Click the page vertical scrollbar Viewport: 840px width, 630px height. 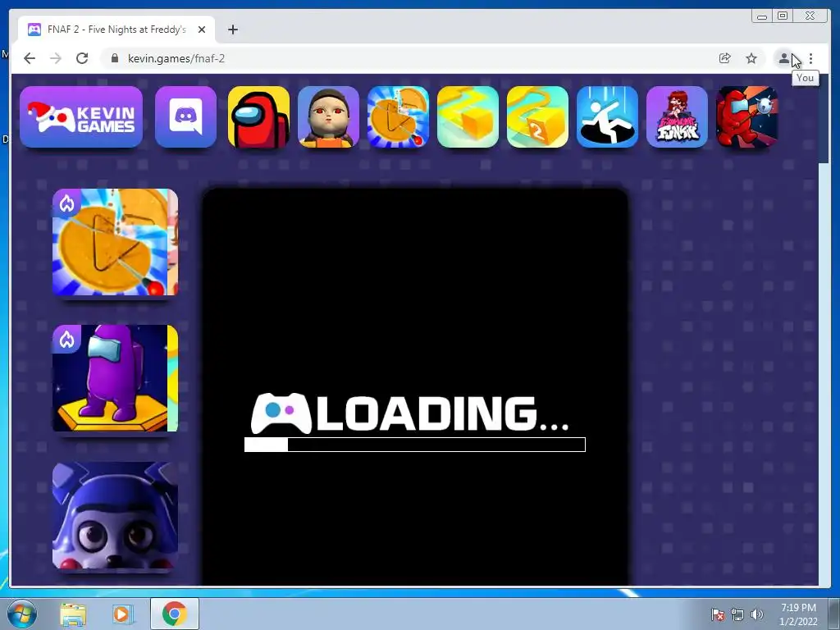tap(824, 119)
